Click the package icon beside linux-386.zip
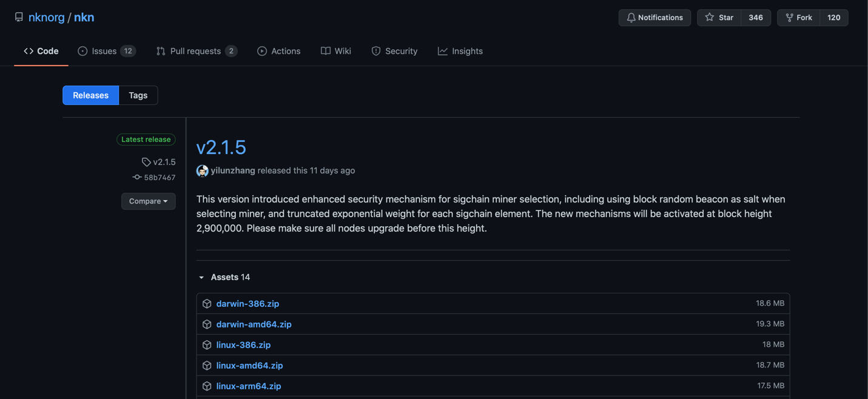 point(207,345)
